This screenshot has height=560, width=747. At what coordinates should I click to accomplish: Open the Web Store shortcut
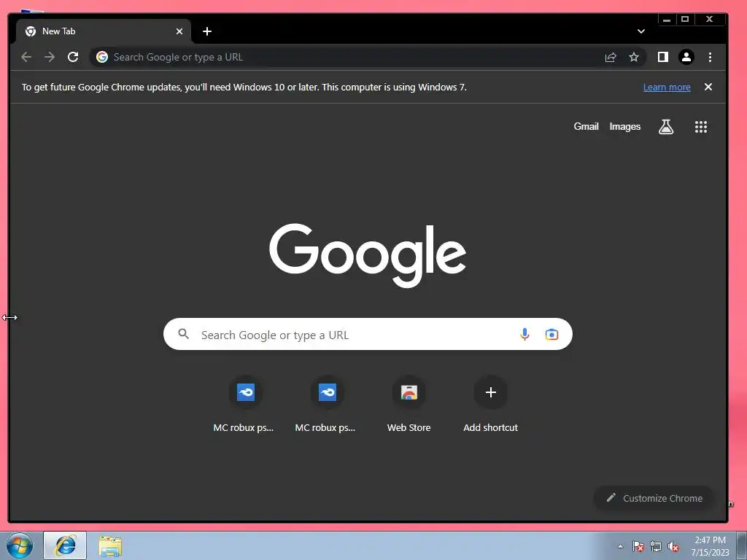coord(409,404)
